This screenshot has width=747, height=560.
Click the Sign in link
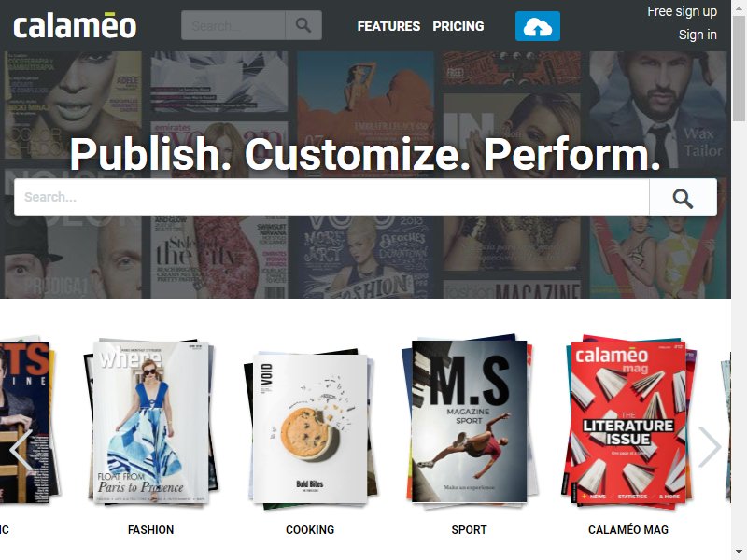point(698,35)
